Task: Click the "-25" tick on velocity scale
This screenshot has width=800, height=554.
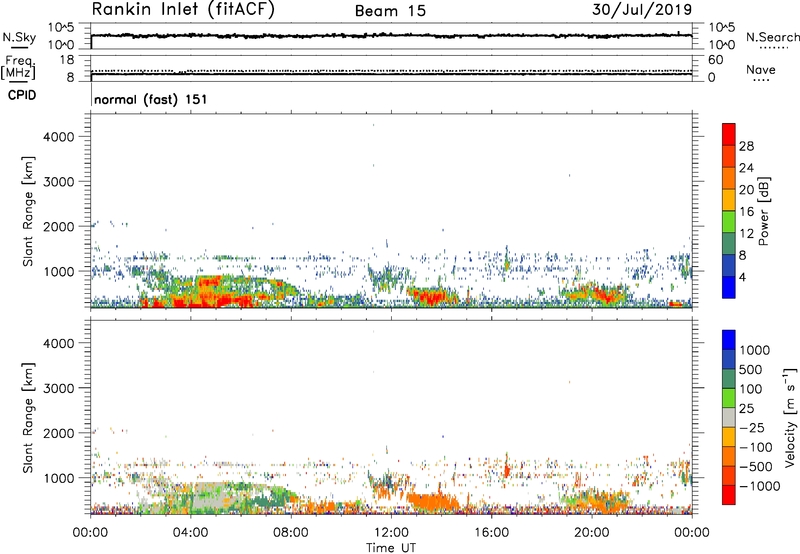Action: point(753,427)
